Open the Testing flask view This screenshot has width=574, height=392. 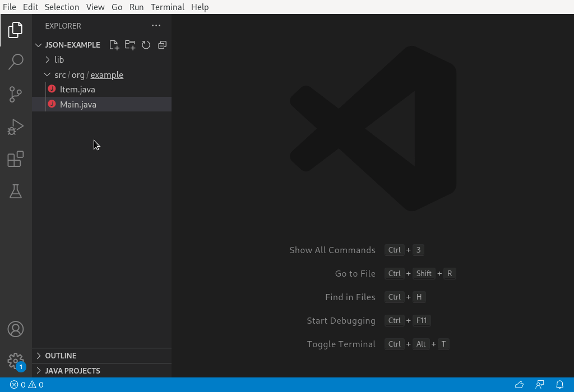coord(15,192)
